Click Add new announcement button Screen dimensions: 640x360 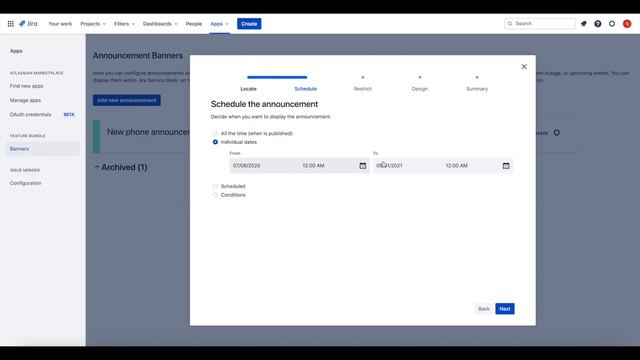point(127,100)
